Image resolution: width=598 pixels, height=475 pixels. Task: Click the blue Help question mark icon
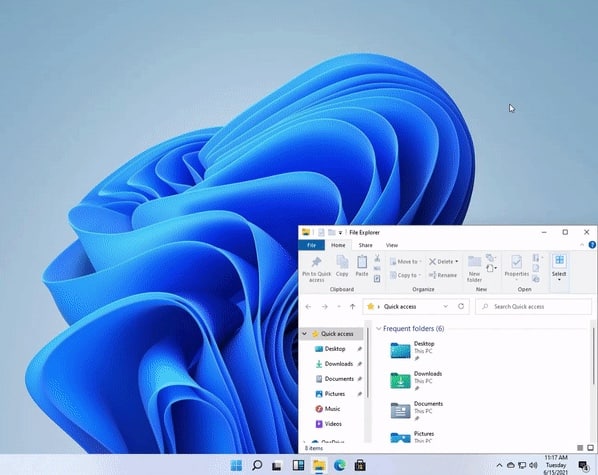592,245
